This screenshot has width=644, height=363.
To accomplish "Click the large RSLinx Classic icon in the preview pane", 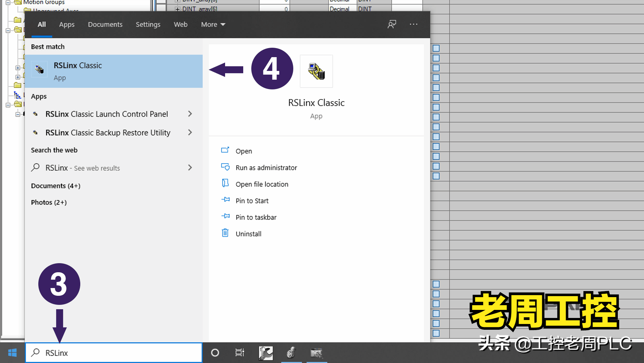I will click(316, 71).
